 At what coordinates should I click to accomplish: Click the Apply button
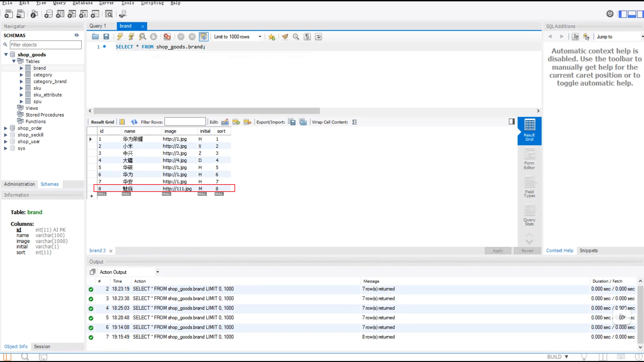498,251
